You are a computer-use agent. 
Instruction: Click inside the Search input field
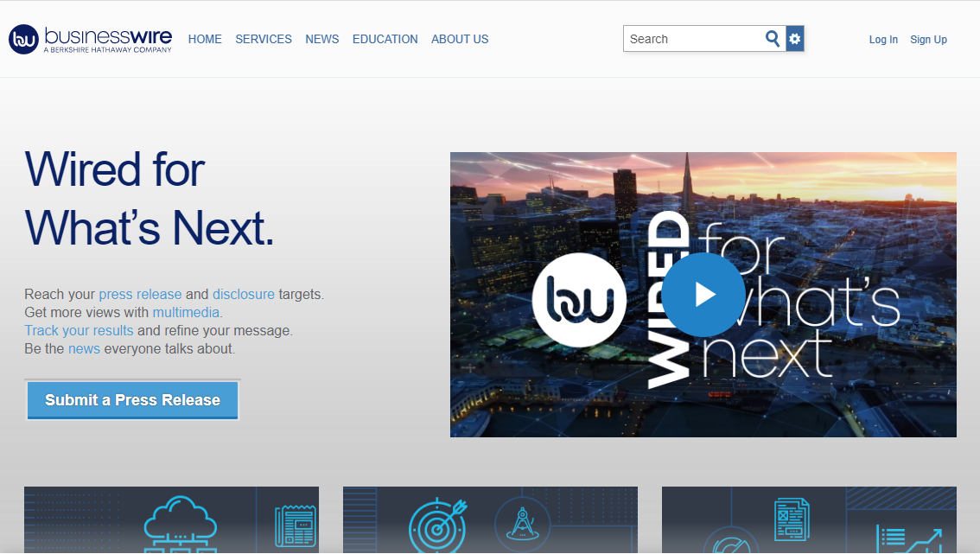pyautogui.click(x=691, y=39)
